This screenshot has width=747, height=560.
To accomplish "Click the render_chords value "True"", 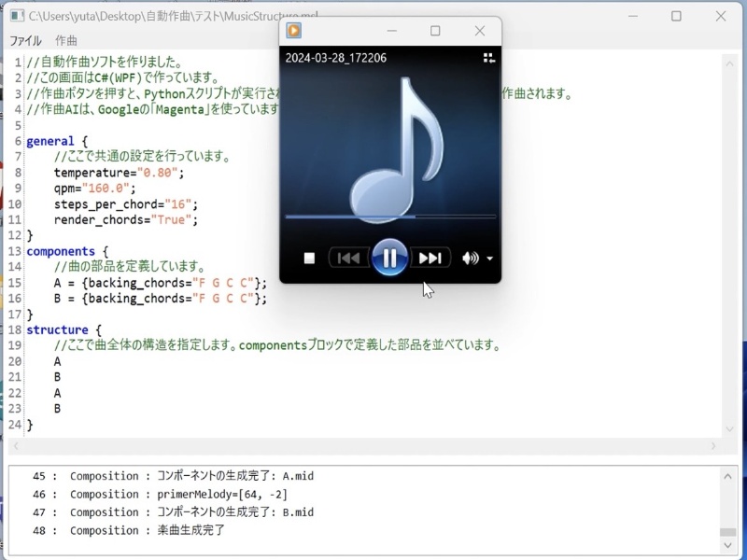I will [171, 219].
